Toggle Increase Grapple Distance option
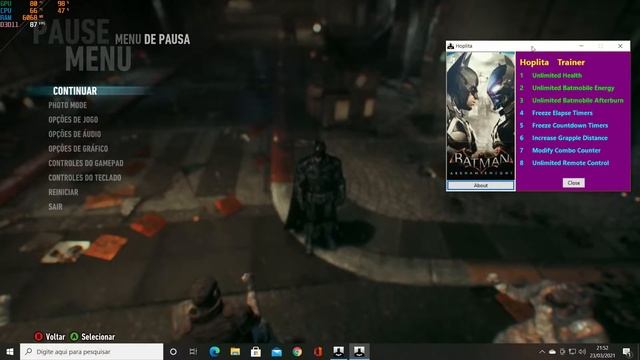The image size is (640, 360). [x=569, y=138]
